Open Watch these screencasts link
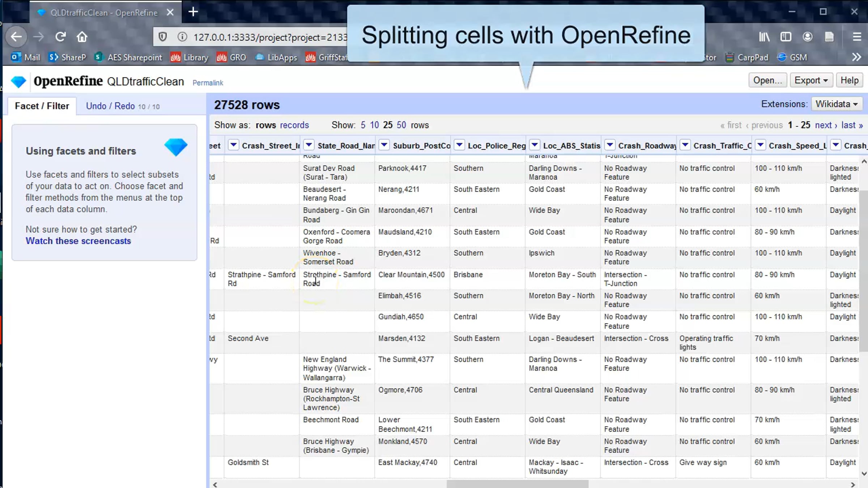The width and height of the screenshot is (868, 488). (x=78, y=241)
